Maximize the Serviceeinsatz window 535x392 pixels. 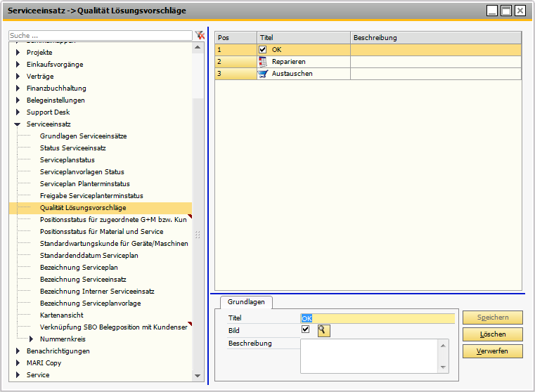pyautogui.click(x=506, y=11)
